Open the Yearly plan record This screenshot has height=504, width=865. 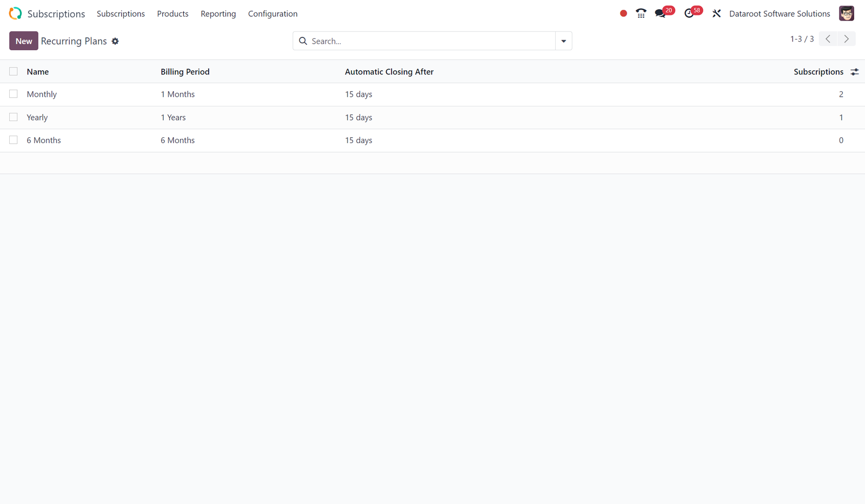click(x=37, y=117)
